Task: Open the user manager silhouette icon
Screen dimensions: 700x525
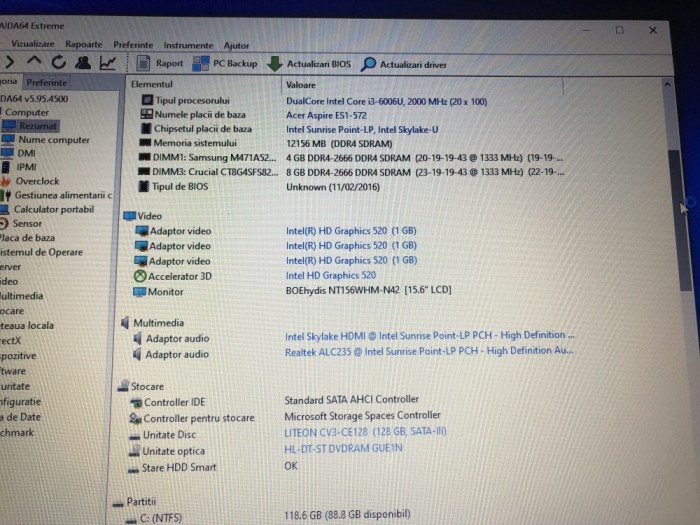Action: click(83, 62)
